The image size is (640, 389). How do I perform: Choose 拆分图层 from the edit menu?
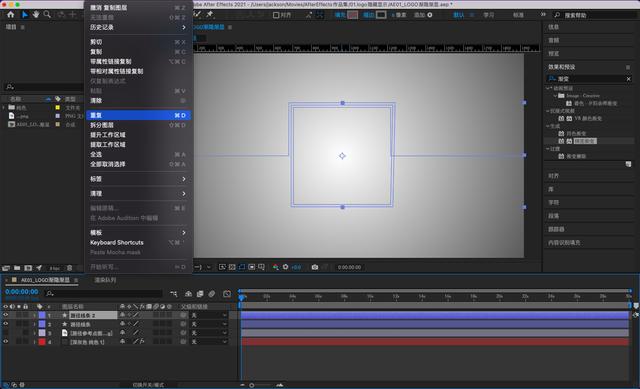[138, 125]
